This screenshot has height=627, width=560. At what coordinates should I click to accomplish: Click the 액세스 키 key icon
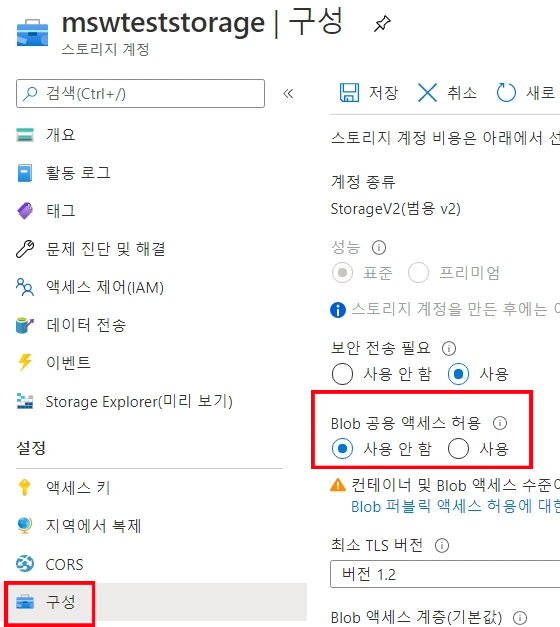coord(25,487)
